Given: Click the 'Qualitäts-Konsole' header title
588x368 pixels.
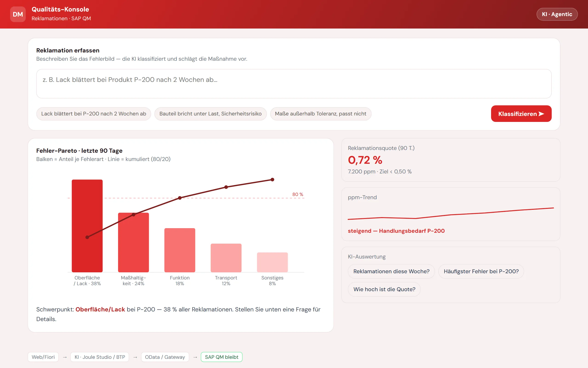Looking at the screenshot, I should tap(60, 9).
